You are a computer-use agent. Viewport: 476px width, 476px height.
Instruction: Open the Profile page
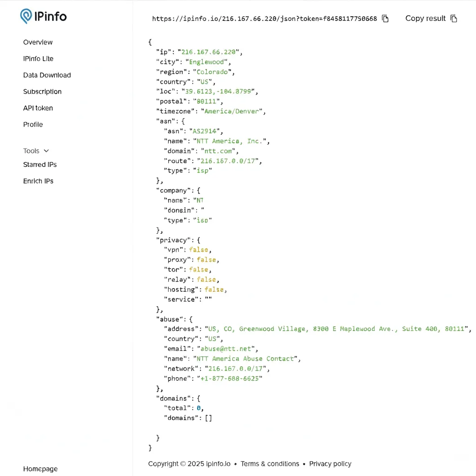click(x=33, y=125)
